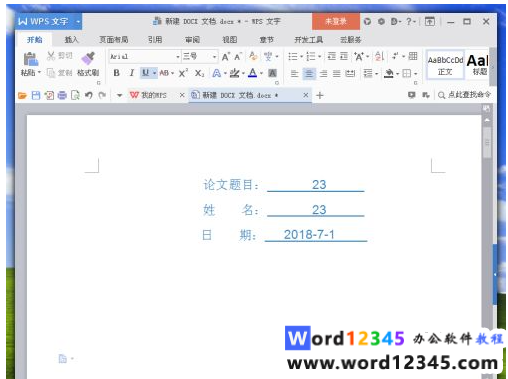Open the Arial font name dropdown
Image resolution: width=508 pixels, height=379 pixels.
click(x=178, y=57)
